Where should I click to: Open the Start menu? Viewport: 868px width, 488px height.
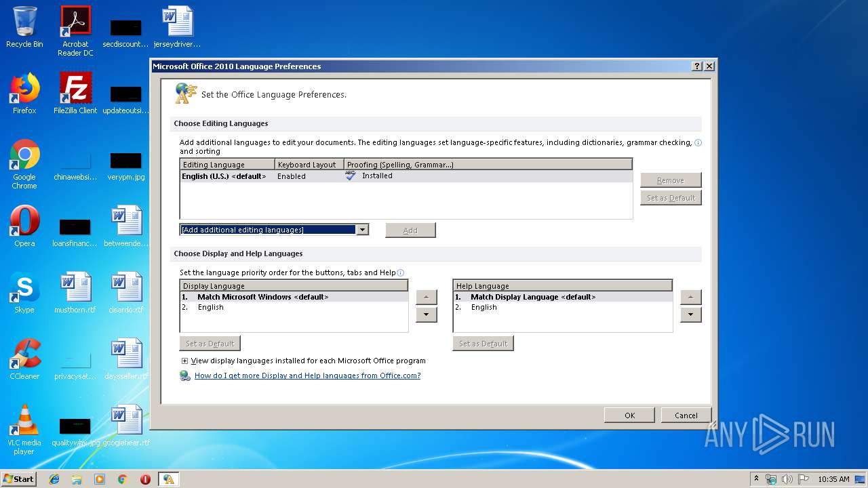[19, 479]
